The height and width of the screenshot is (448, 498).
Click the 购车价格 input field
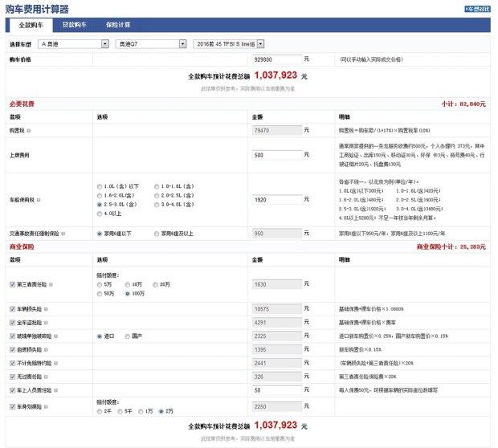pyautogui.click(x=276, y=59)
